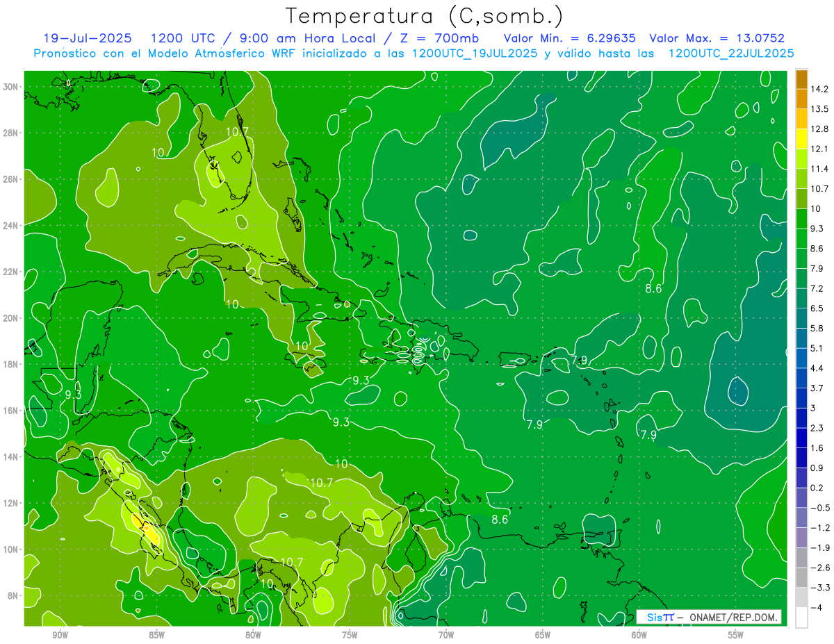Click the 80W longitude axis label

253,636
